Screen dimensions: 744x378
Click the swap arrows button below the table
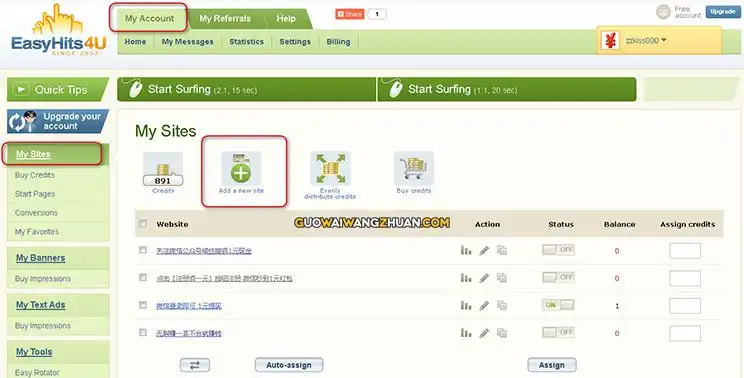pyautogui.click(x=195, y=365)
